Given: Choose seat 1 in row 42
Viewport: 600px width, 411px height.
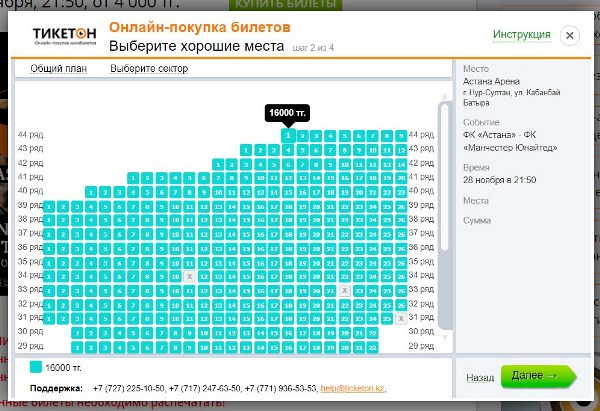Looking at the screenshot, I should [x=218, y=164].
